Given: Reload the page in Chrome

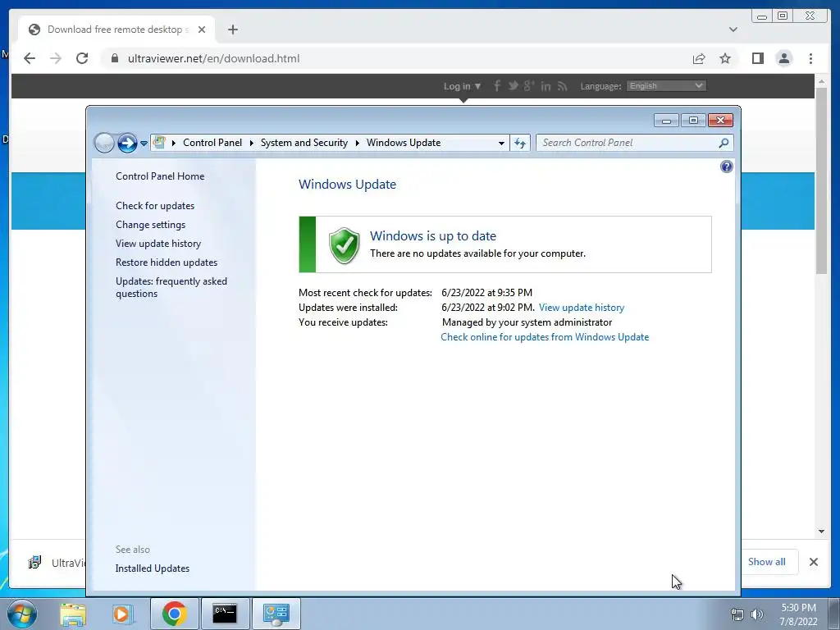Looking at the screenshot, I should click(82, 58).
